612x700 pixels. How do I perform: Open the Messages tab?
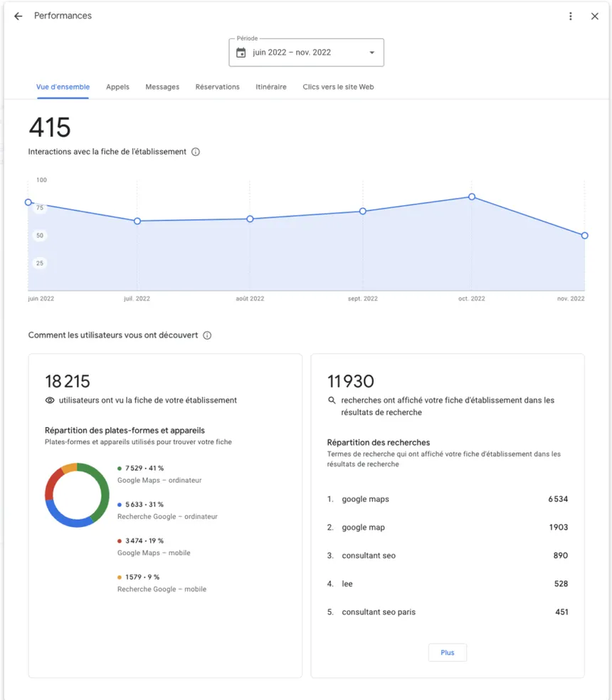[162, 87]
